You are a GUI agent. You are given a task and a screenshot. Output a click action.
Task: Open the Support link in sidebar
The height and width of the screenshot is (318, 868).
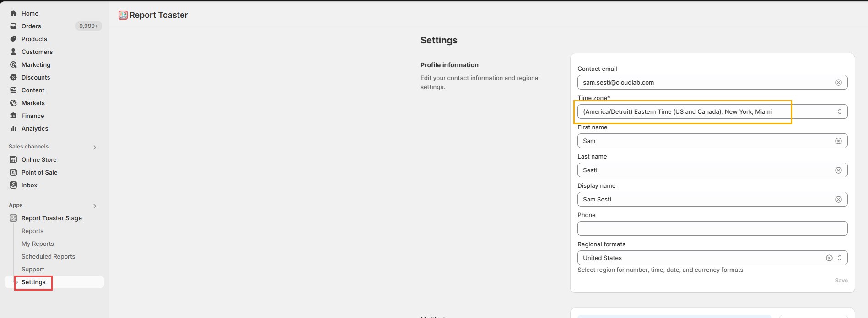click(33, 270)
